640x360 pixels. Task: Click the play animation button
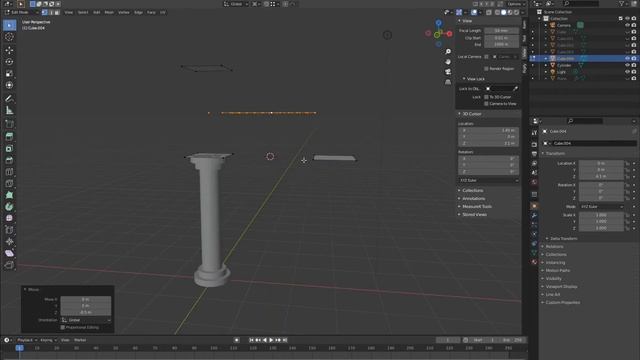click(271, 340)
